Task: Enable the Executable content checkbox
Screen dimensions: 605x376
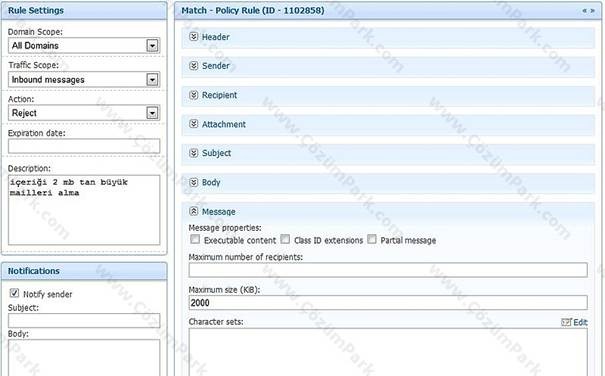Action: [195, 239]
